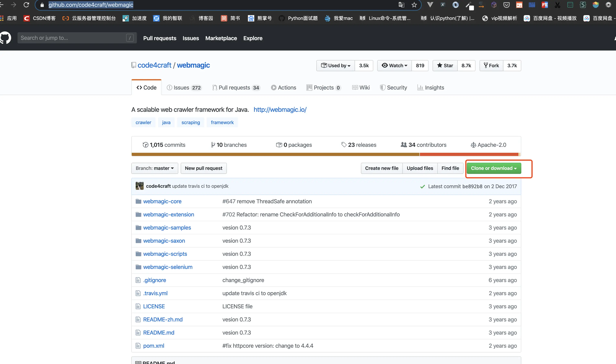The height and width of the screenshot is (364, 616).
Task: Expand the Used by dropdown
Action: pos(335,66)
